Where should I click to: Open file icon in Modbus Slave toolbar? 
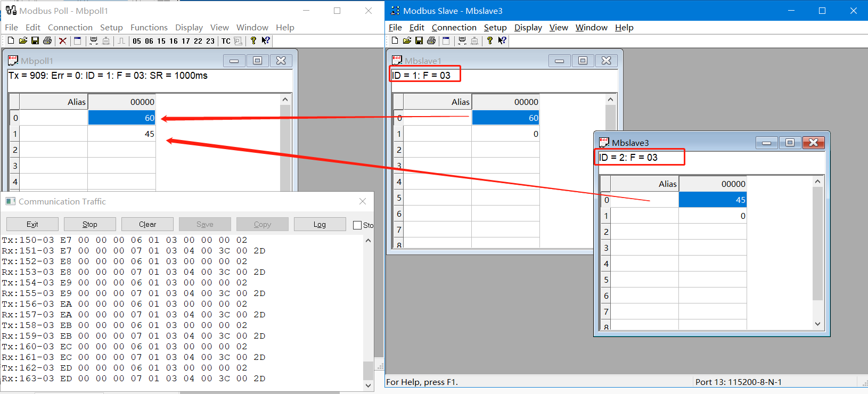tap(407, 41)
